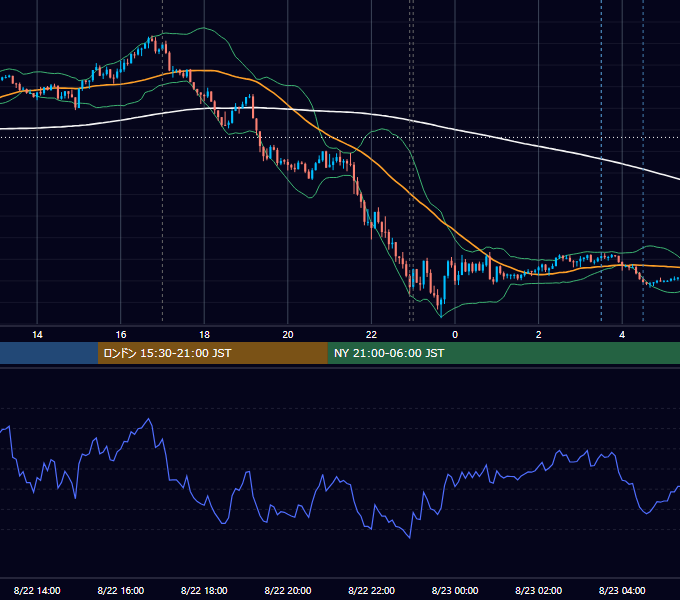Click the 8/23 00:00 label on the oscillator axis
This screenshot has height=600, width=680.
[x=455, y=590]
